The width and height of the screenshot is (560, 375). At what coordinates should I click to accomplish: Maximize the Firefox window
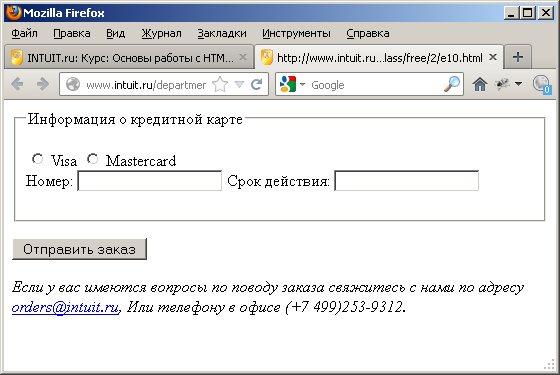pos(528,13)
